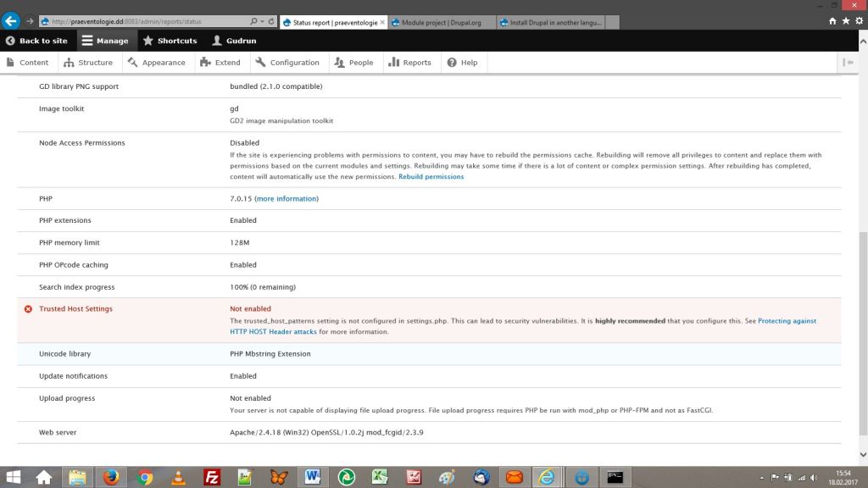Open the Structure admin section

88,63
